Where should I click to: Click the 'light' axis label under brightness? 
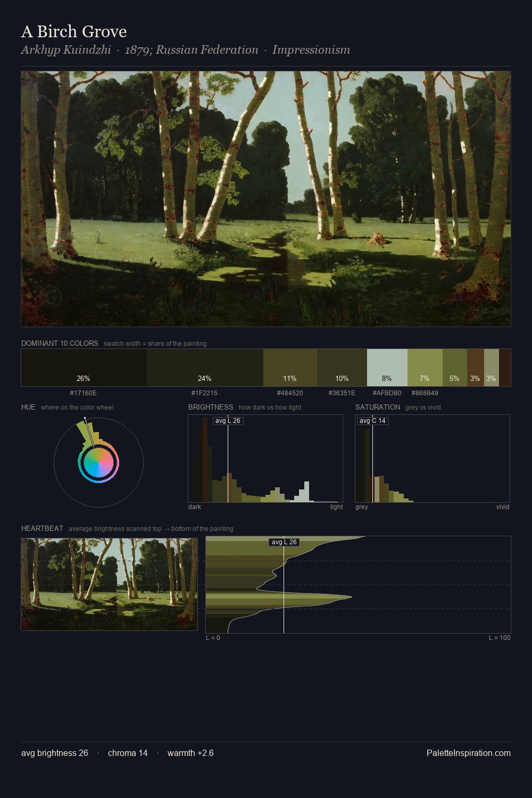click(x=336, y=507)
